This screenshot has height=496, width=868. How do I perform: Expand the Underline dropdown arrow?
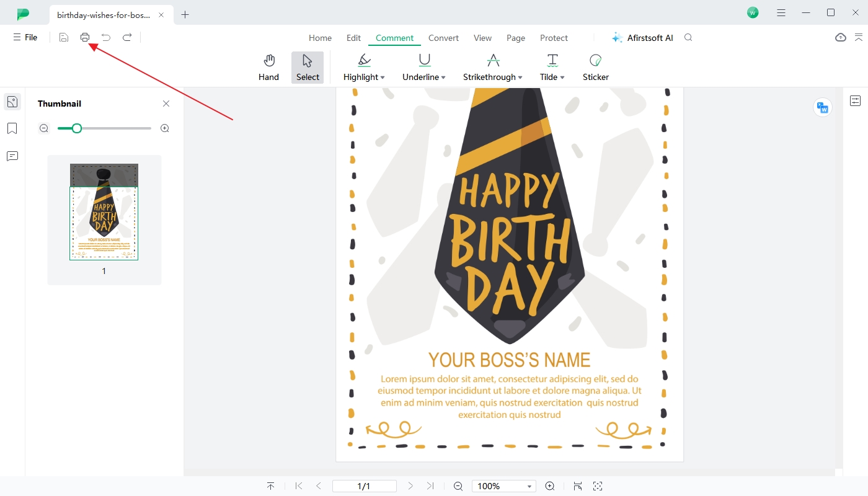(x=443, y=77)
